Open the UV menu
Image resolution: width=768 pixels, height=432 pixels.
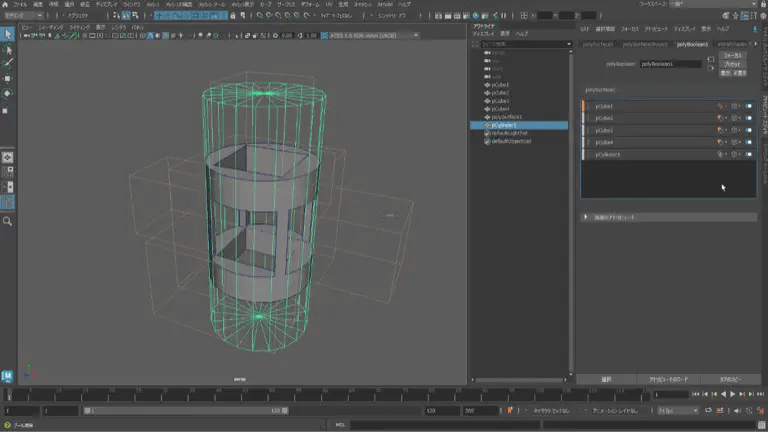[x=329, y=4]
